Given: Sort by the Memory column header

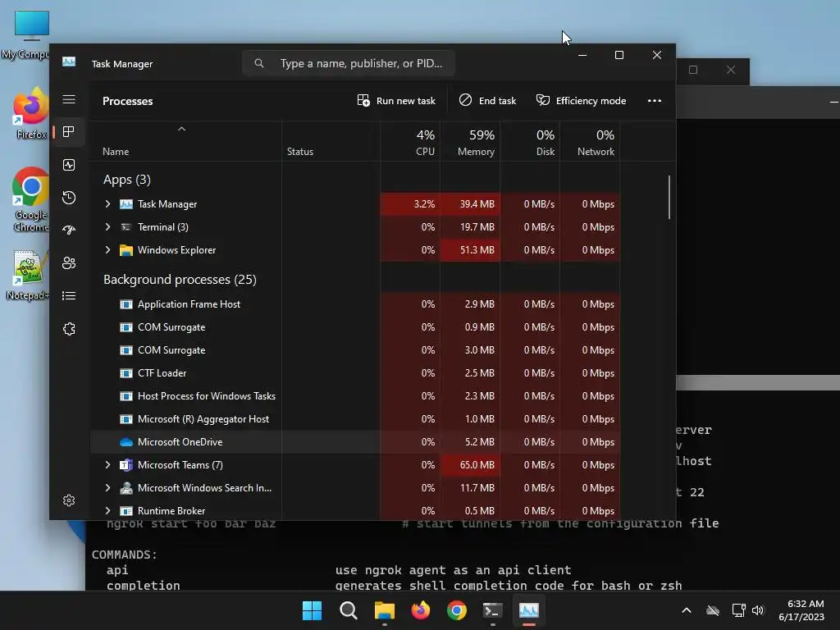Looking at the screenshot, I should click(470, 141).
